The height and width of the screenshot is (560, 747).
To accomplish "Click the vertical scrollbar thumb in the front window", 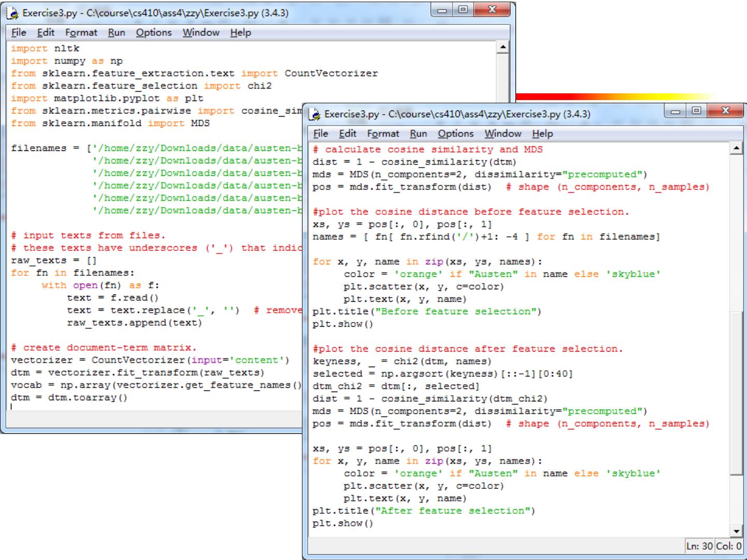I will (736, 391).
